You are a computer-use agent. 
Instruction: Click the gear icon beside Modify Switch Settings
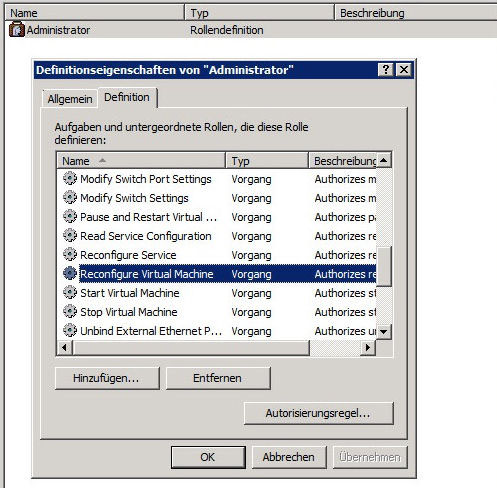point(70,197)
